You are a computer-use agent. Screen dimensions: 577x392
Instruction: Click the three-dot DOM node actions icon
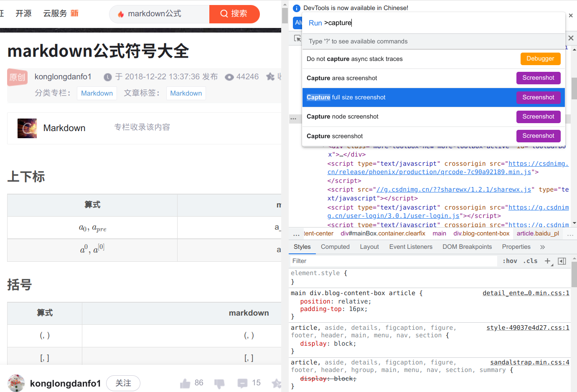[293, 119]
